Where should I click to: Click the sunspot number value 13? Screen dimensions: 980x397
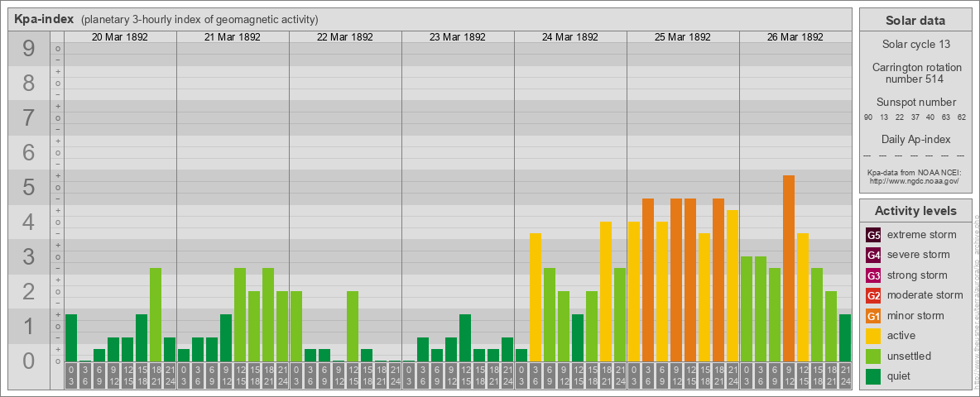(884, 117)
